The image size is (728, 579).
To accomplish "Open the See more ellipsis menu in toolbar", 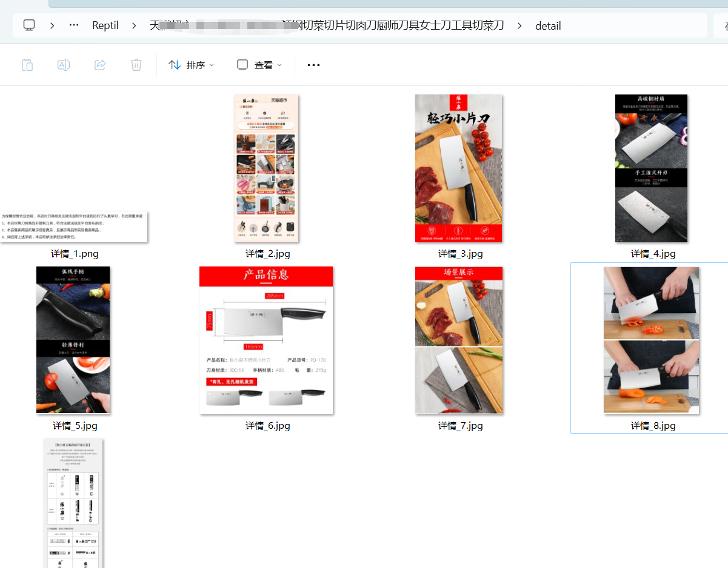I will point(313,65).
